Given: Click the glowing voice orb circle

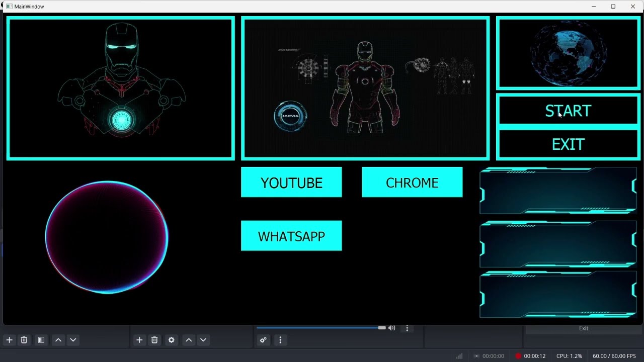Looking at the screenshot, I should point(107,237).
